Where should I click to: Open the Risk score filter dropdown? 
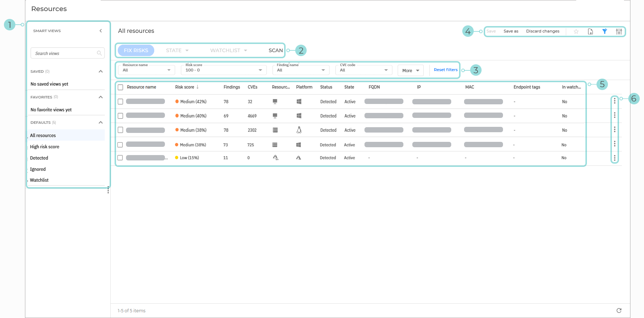click(x=224, y=70)
